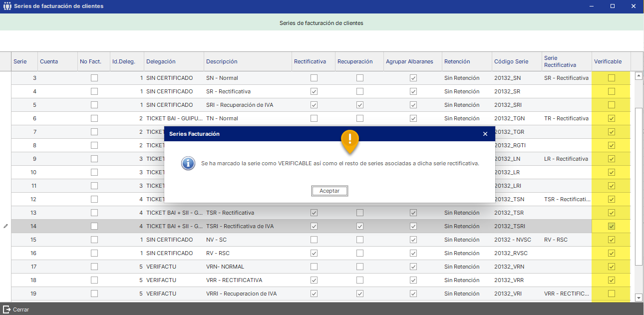
Task: Uncheck Recuperación for SRI - Recuperación de IVA
Action: tap(360, 105)
